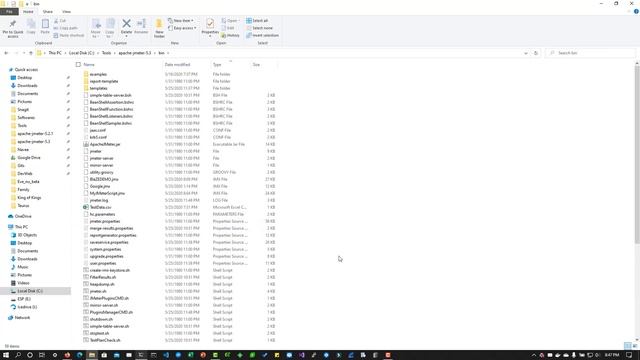Click the Rename icon in the ribbon

141,27
